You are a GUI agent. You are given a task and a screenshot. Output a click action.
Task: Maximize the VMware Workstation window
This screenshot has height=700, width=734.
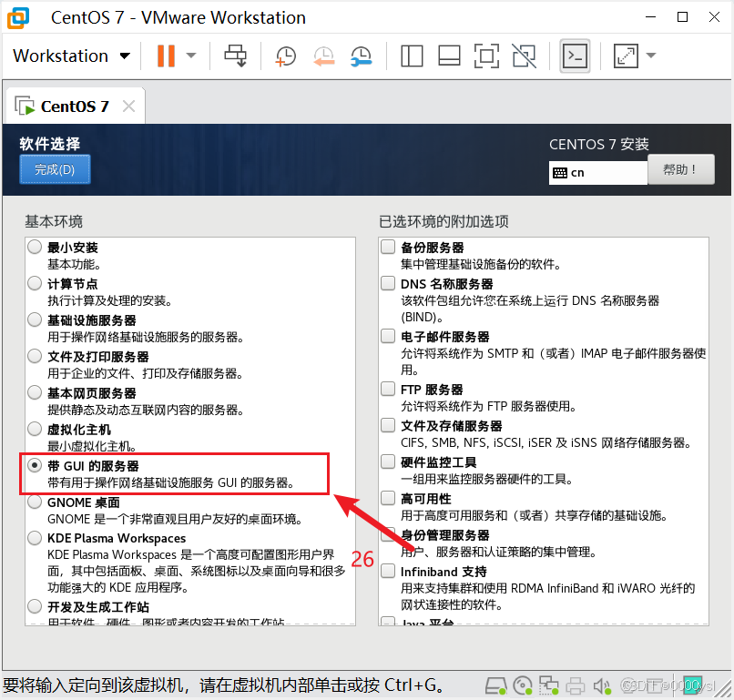[682, 17]
